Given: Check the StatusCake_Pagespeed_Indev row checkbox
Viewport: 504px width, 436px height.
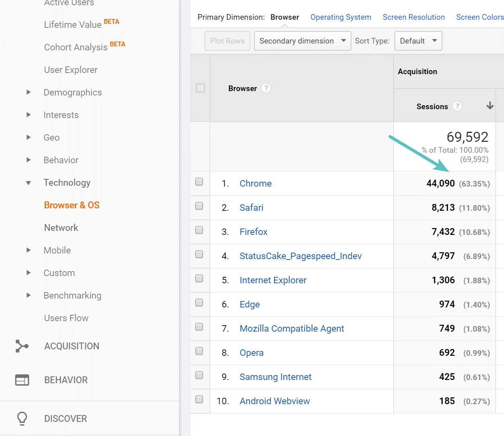Looking at the screenshot, I should (199, 254).
